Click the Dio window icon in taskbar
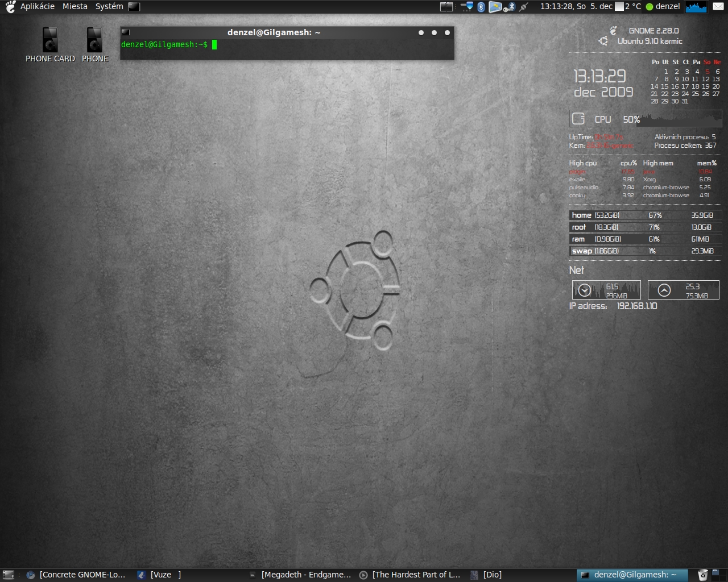 [x=474, y=575]
